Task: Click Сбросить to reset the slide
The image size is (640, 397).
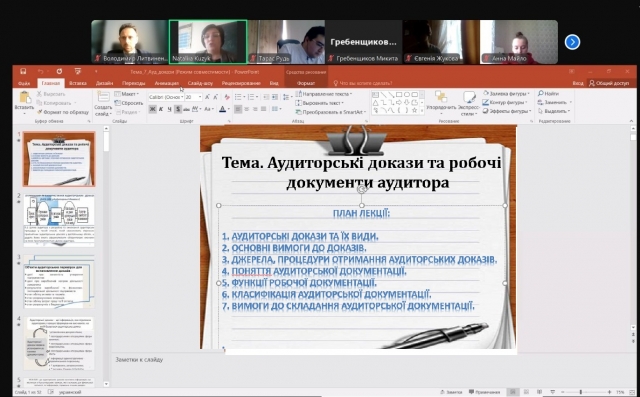Action: pos(129,103)
